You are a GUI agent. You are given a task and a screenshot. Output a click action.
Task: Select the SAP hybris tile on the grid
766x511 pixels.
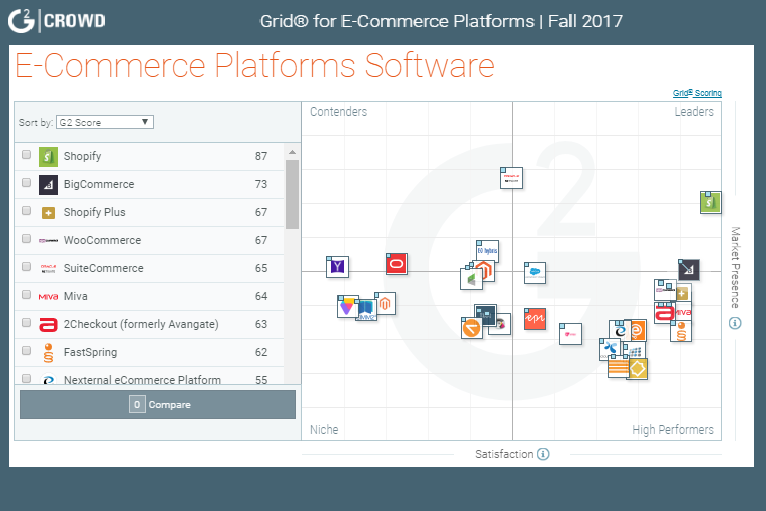coord(487,250)
